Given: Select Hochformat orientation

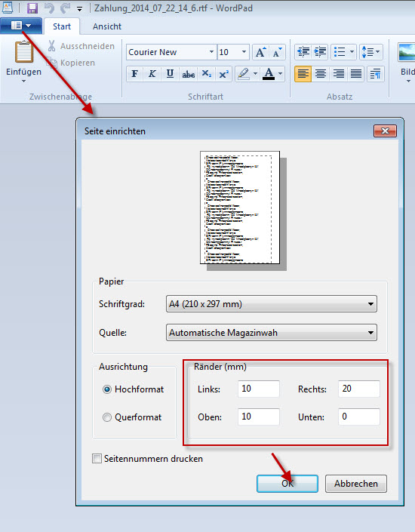Looking at the screenshot, I should pos(133,389).
